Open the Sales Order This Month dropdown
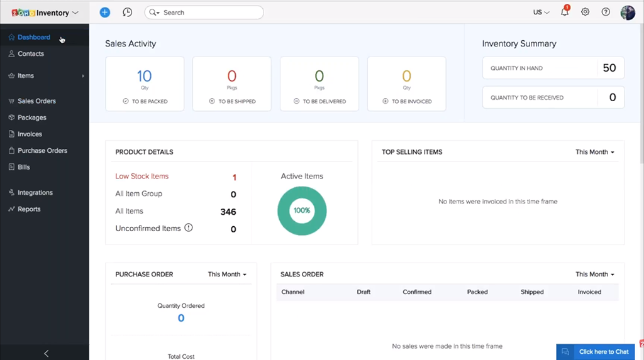This screenshot has height=360, width=644. tap(595, 274)
